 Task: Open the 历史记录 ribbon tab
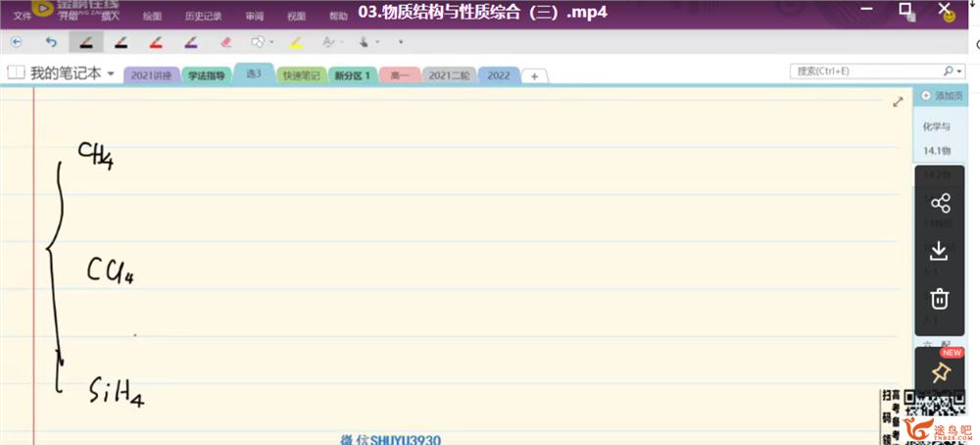pos(203,17)
